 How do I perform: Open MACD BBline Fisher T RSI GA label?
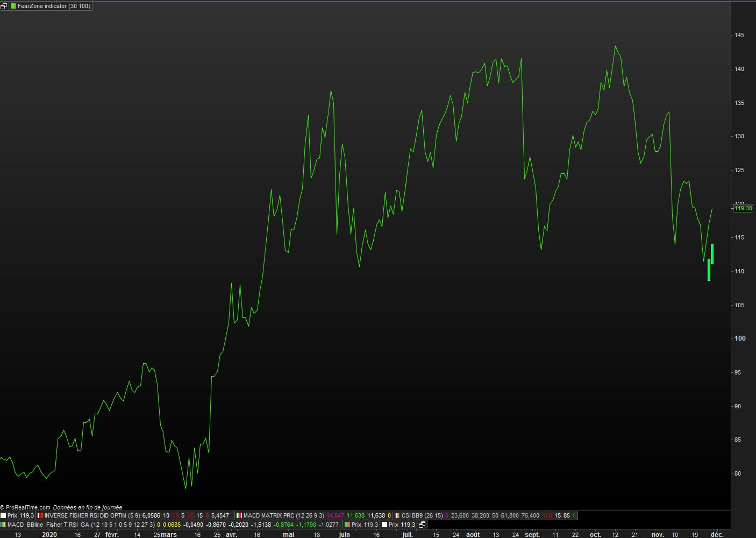coord(48,525)
